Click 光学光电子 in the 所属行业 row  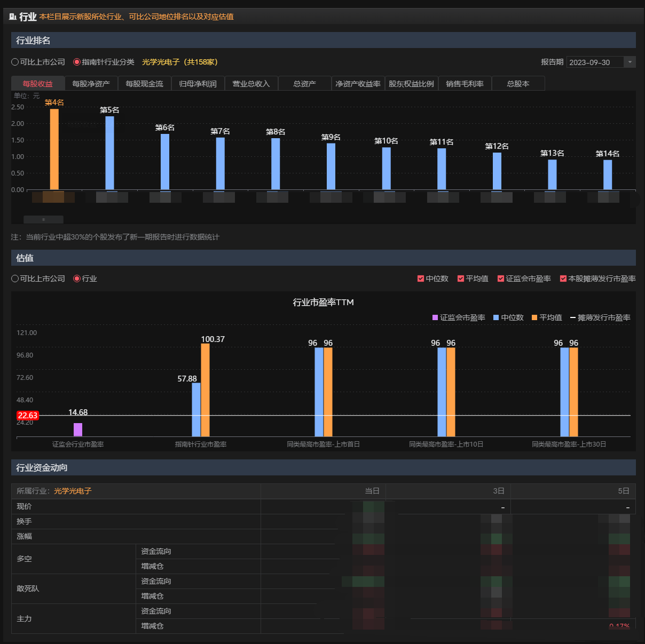point(73,491)
